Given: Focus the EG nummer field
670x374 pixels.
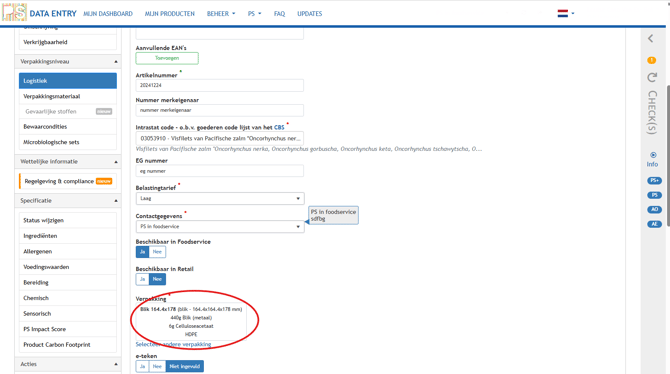Looking at the screenshot, I should [x=220, y=171].
